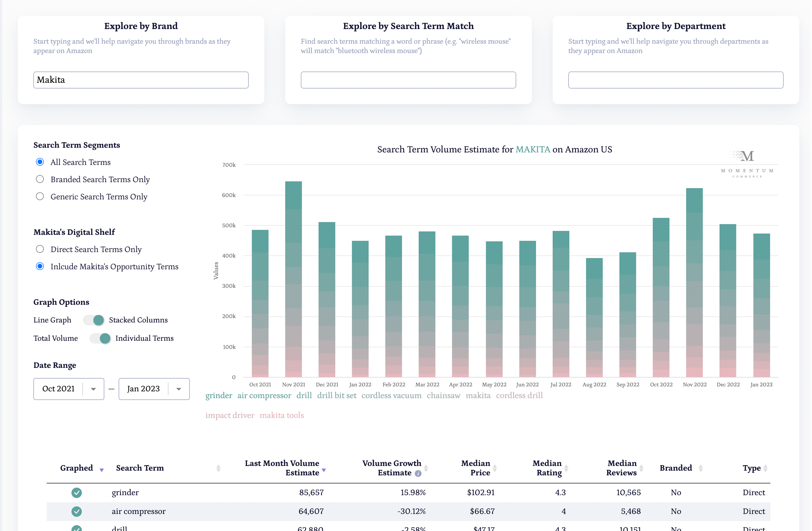This screenshot has width=812, height=531.
Task: Click the Oct 2021 stacked bar
Action: tap(260, 303)
